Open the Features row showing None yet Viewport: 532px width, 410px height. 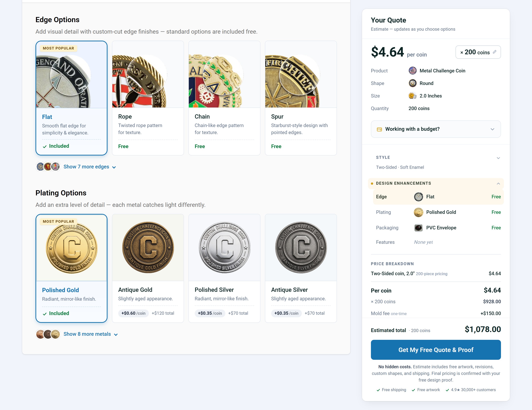[438, 242]
